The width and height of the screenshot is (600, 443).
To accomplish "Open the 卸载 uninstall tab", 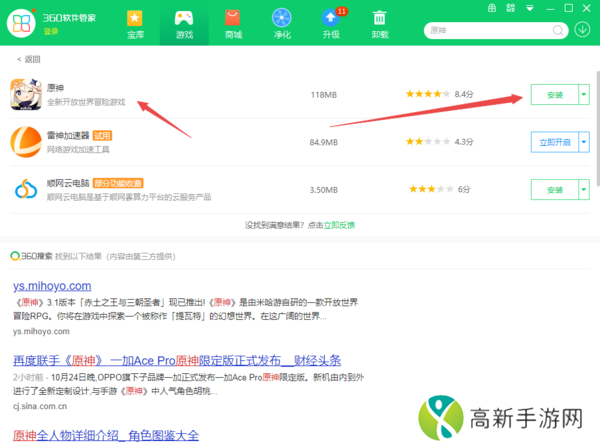I will point(380,24).
